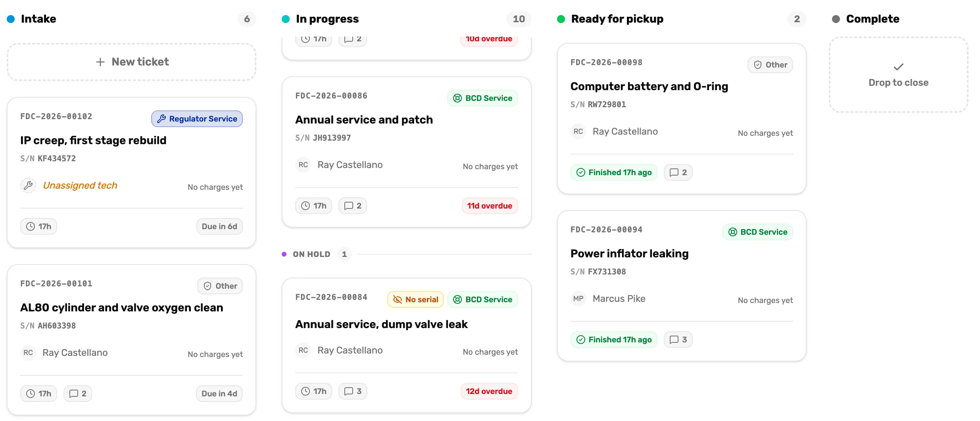Click the MP avatar for Marcus Pike
This screenshot has width=980, height=421.
[x=578, y=299]
